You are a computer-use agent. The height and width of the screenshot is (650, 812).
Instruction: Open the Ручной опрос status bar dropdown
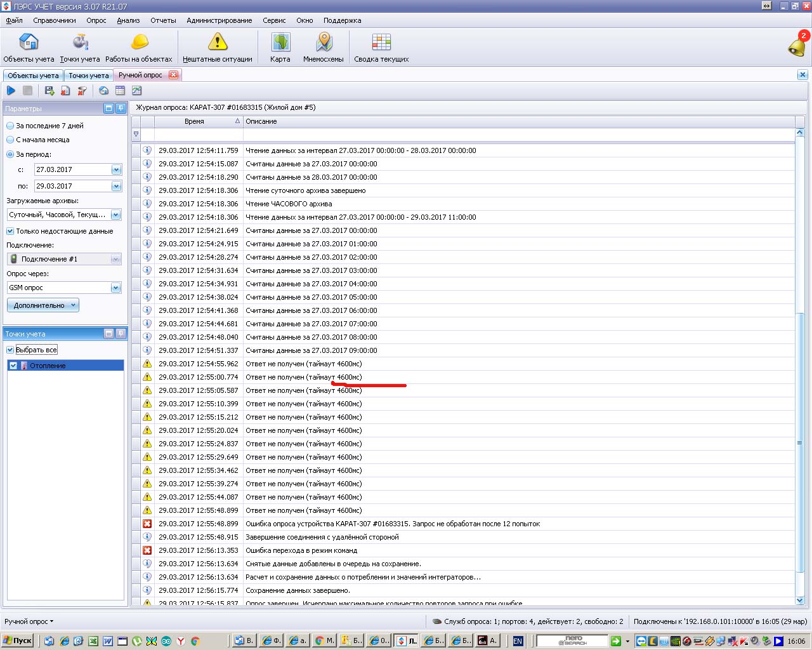click(29, 621)
